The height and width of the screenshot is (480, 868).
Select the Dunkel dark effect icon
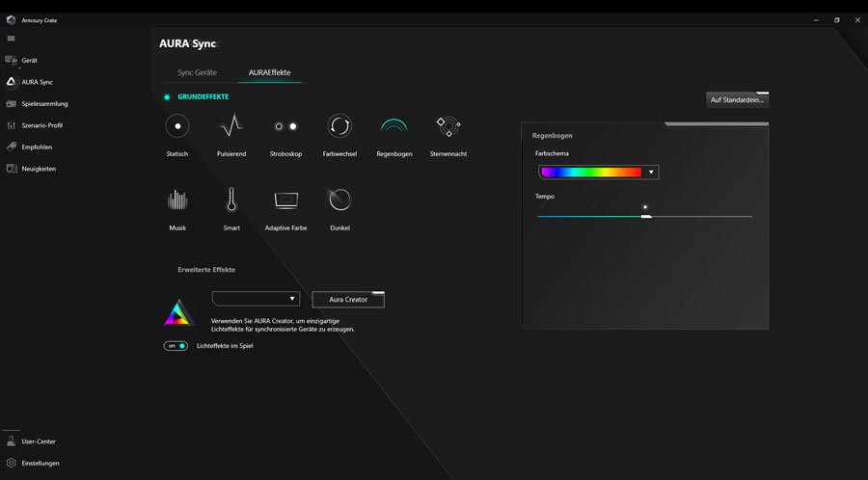point(339,200)
